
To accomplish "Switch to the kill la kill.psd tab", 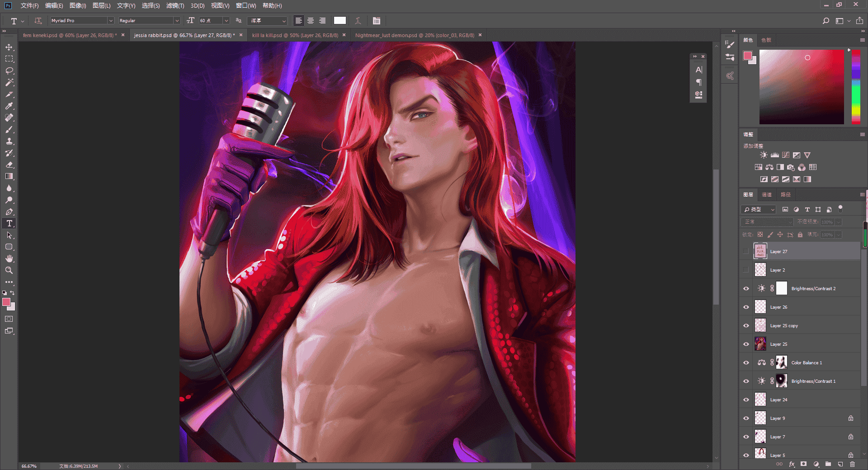I will coord(295,35).
